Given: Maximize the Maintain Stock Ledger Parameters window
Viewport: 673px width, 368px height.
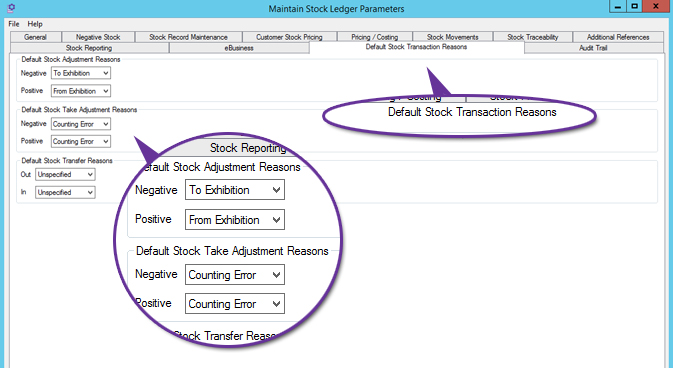Looking at the screenshot, I should point(634,6).
